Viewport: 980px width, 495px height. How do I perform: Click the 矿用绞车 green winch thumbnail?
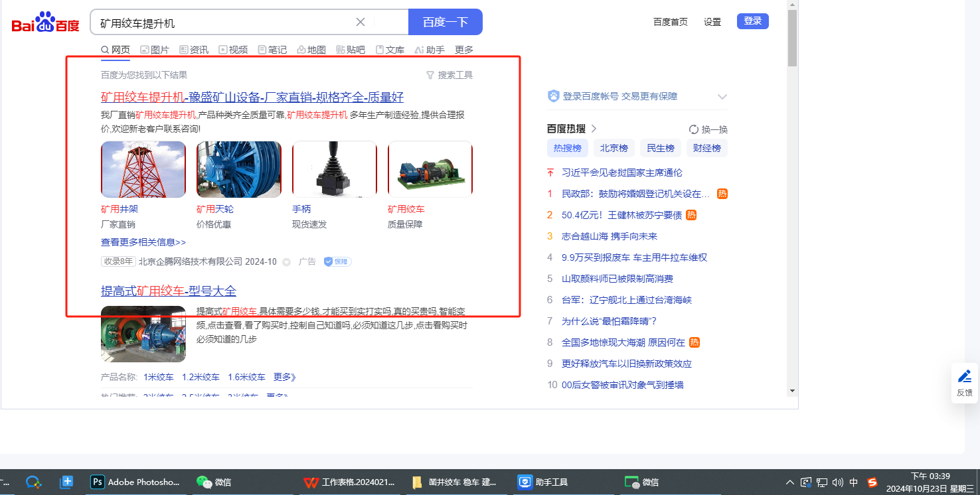430,169
